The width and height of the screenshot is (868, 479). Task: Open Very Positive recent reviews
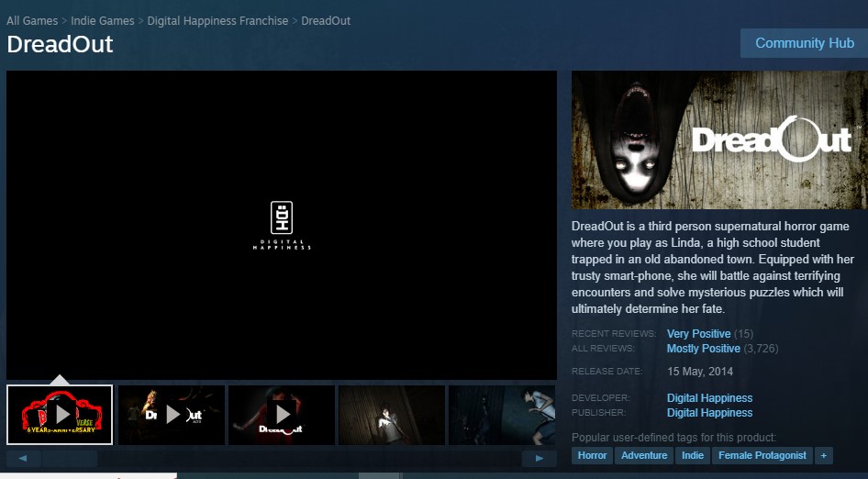tap(698, 333)
